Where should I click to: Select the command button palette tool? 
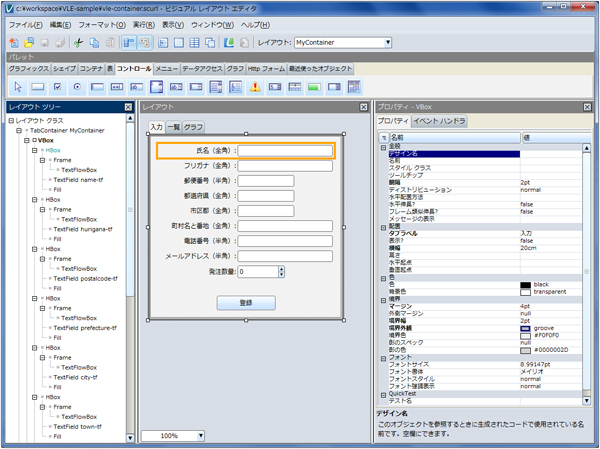(38, 87)
